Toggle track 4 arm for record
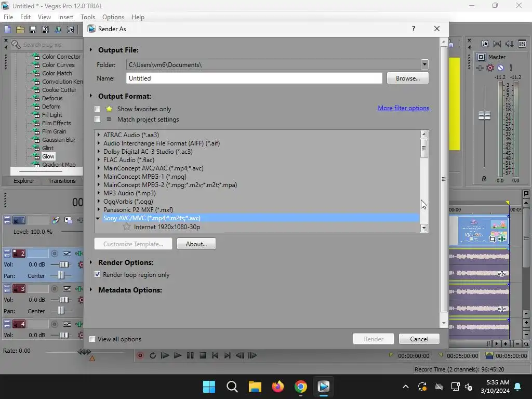532x399 pixels. pos(54,324)
